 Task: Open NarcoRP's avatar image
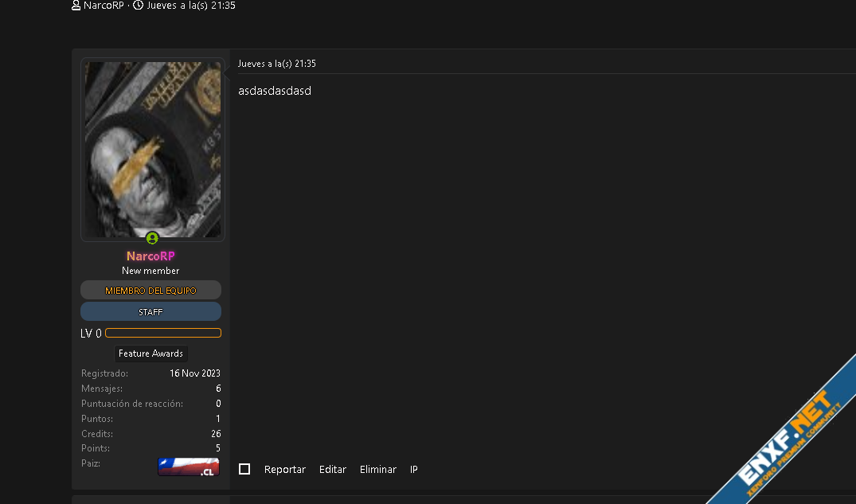(152, 150)
